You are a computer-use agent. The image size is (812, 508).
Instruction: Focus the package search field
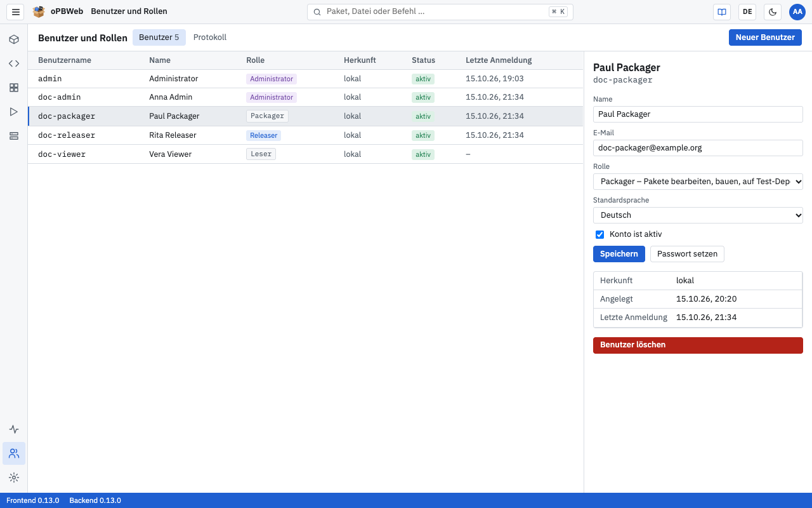coord(440,11)
